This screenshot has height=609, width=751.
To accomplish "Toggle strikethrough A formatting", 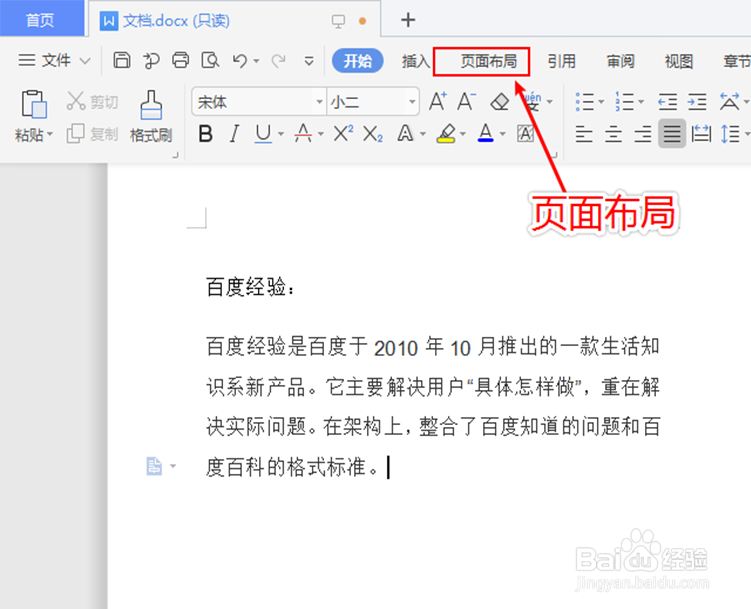I will coord(303,133).
